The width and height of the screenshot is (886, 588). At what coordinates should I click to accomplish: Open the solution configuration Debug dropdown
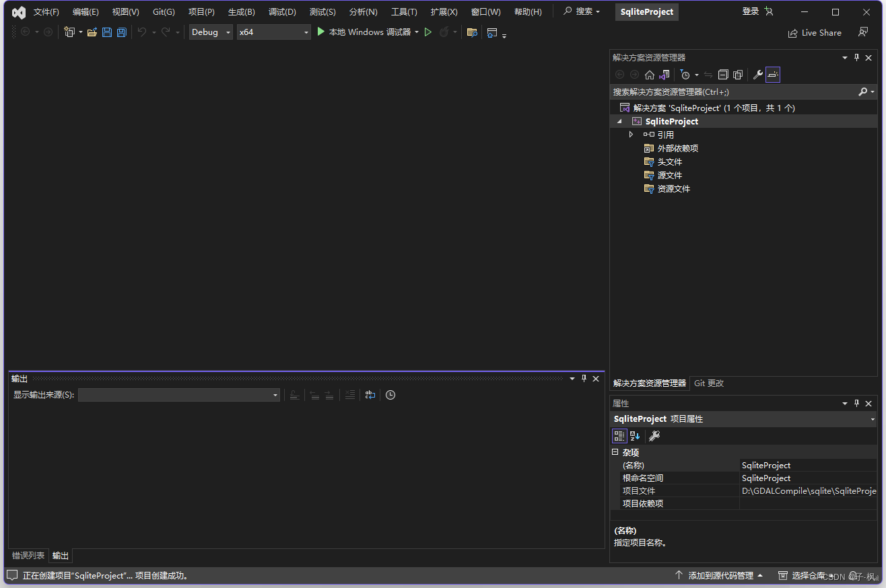point(227,32)
